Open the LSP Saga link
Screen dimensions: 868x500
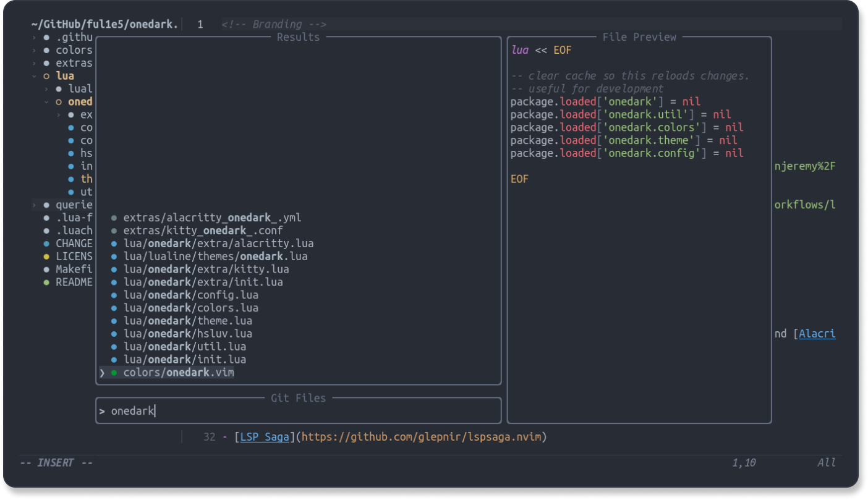(265, 437)
